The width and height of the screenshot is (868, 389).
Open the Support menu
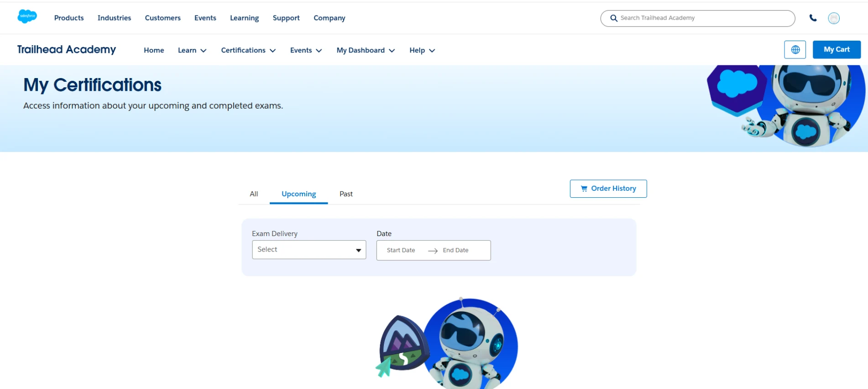click(x=286, y=18)
